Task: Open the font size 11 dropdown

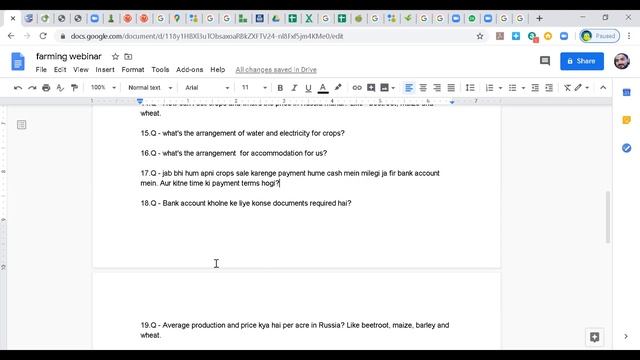Action: click(254, 88)
